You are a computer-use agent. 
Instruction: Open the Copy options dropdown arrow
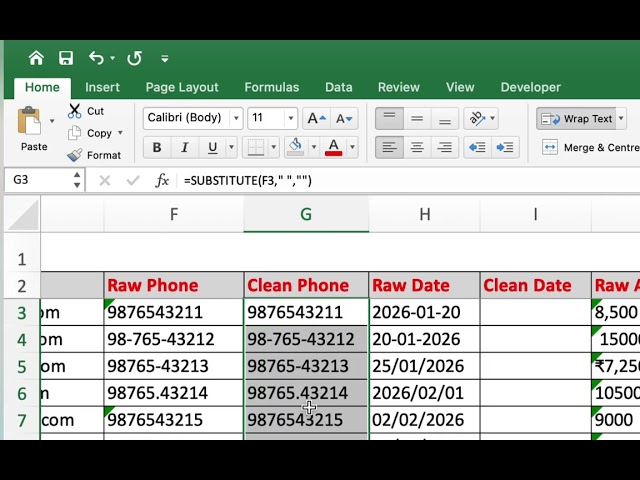[120, 133]
